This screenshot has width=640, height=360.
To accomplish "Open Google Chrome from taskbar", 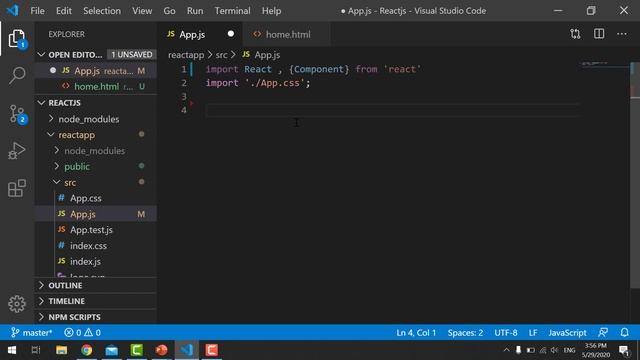I will pos(87,350).
